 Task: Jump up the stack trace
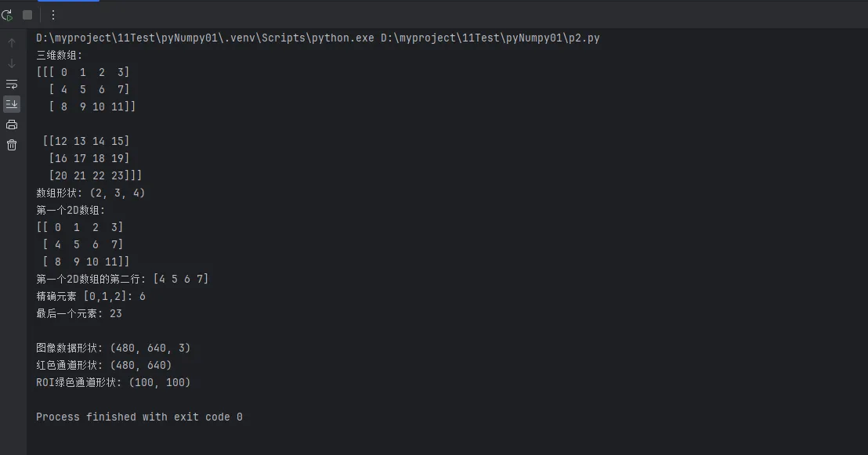[12, 43]
